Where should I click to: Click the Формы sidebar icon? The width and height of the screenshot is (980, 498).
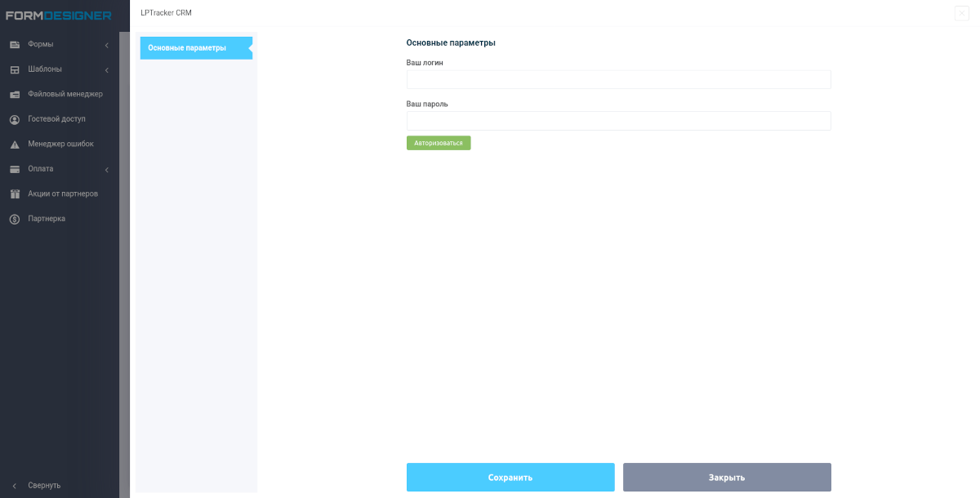click(15, 44)
